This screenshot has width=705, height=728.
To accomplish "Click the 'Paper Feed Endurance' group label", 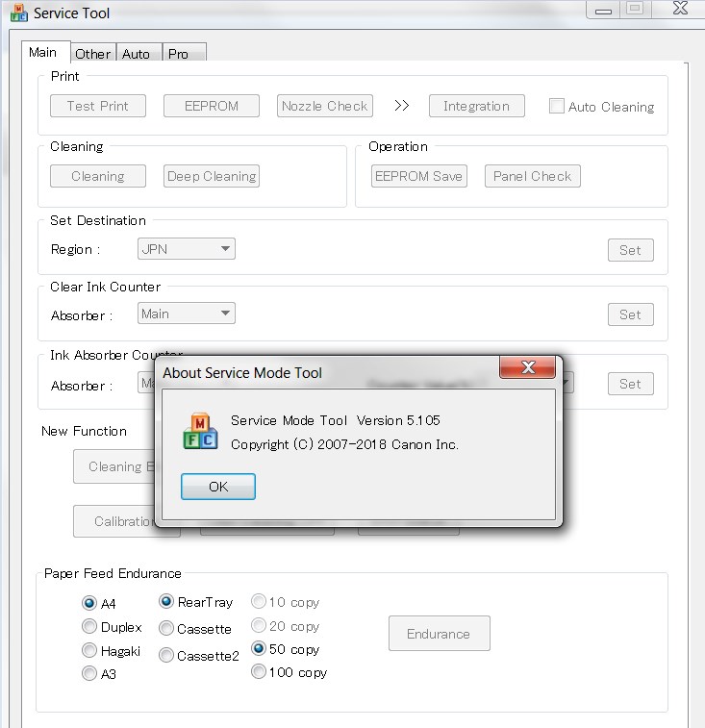I will click(x=113, y=573).
